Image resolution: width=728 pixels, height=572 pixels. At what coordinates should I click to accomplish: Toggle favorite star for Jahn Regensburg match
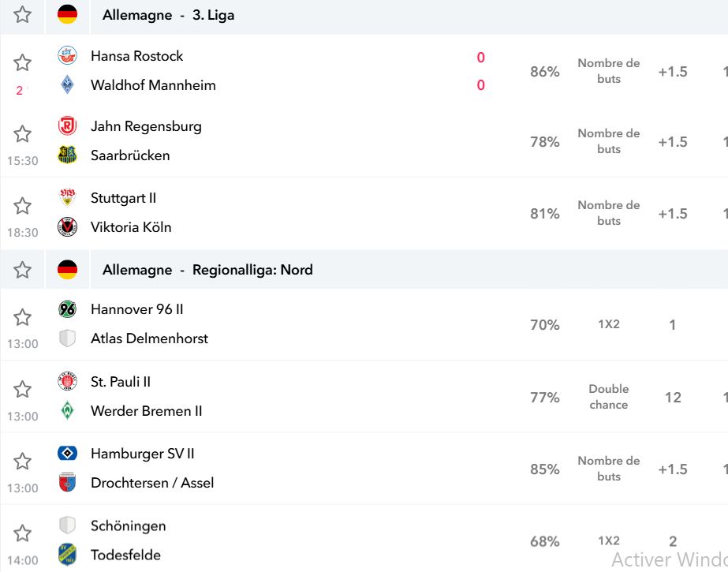(x=22, y=133)
